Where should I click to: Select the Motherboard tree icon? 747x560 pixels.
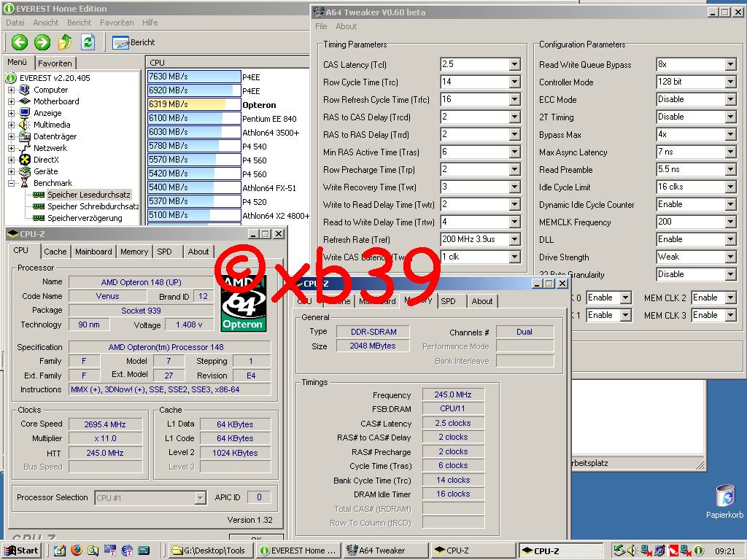point(25,101)
